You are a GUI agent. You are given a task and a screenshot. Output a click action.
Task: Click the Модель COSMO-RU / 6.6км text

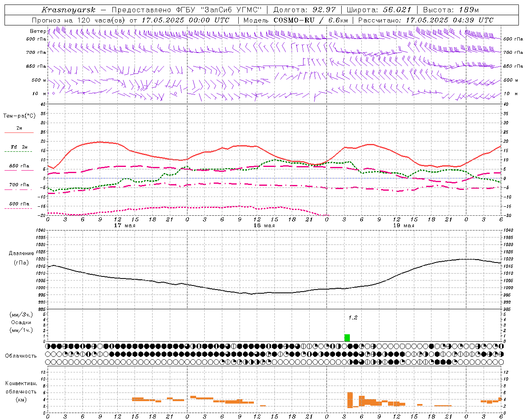pos(296,20)
